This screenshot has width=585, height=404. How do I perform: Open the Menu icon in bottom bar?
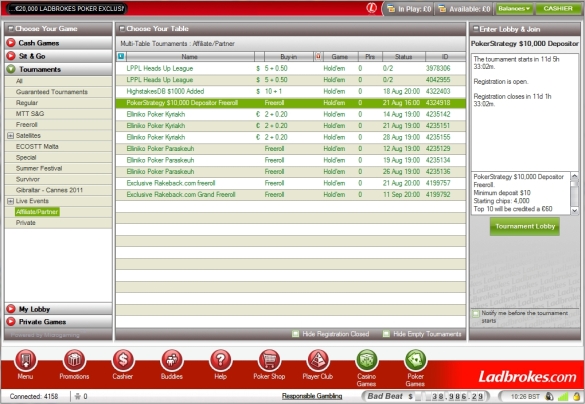(x=25, y=360)
